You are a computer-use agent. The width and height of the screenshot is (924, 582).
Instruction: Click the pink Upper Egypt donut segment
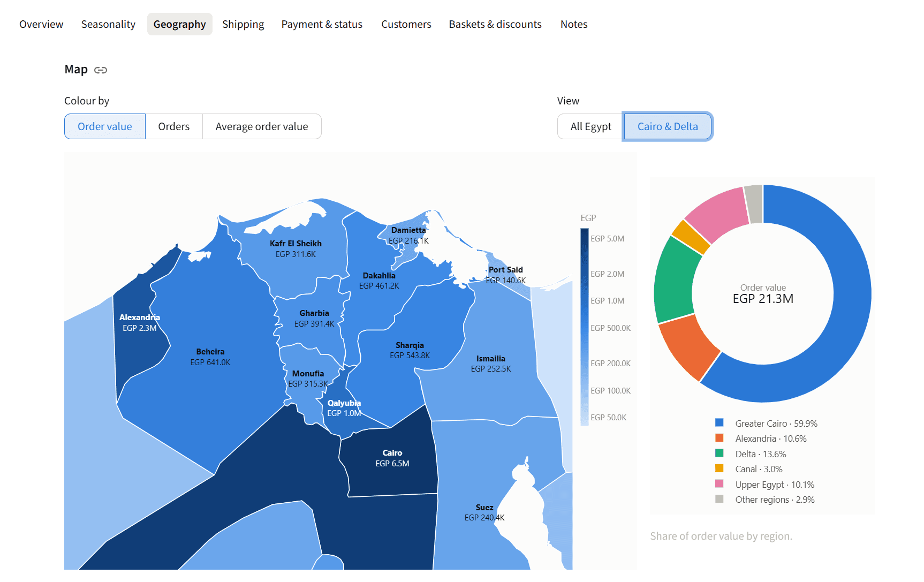tap(717, 214)
